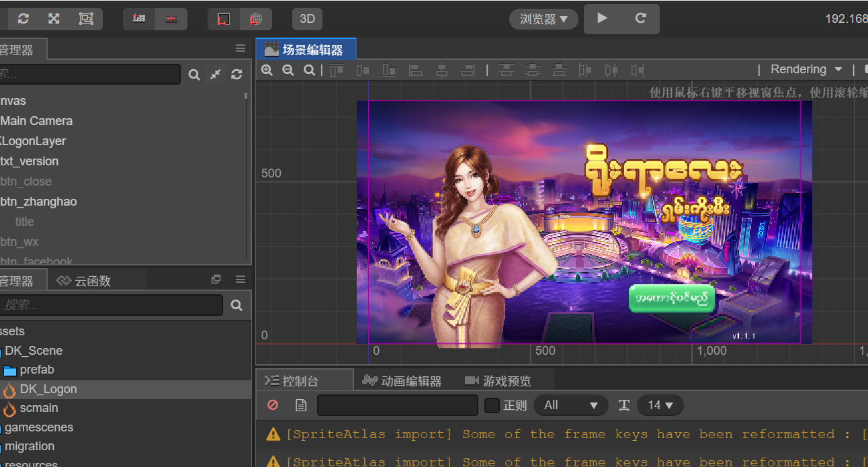Switch to the 控制台 tab
Image resolution: width=868 pixels, height=467 pixels.
click(x=304, y=381)
